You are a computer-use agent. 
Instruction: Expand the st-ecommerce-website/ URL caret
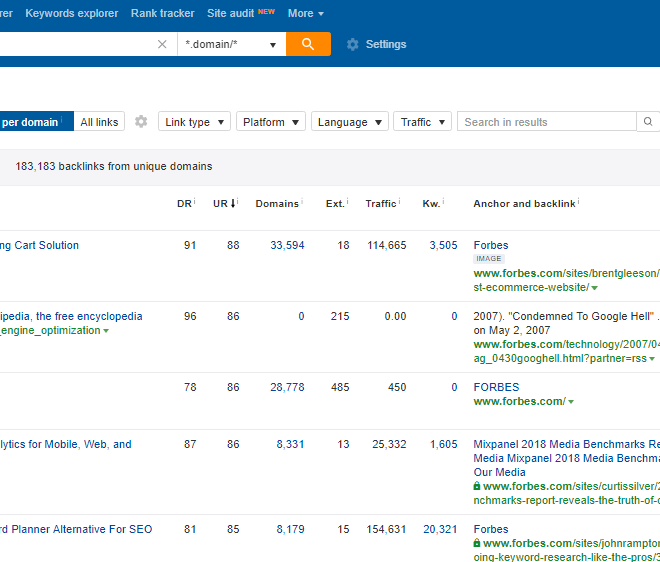(594, 288)
